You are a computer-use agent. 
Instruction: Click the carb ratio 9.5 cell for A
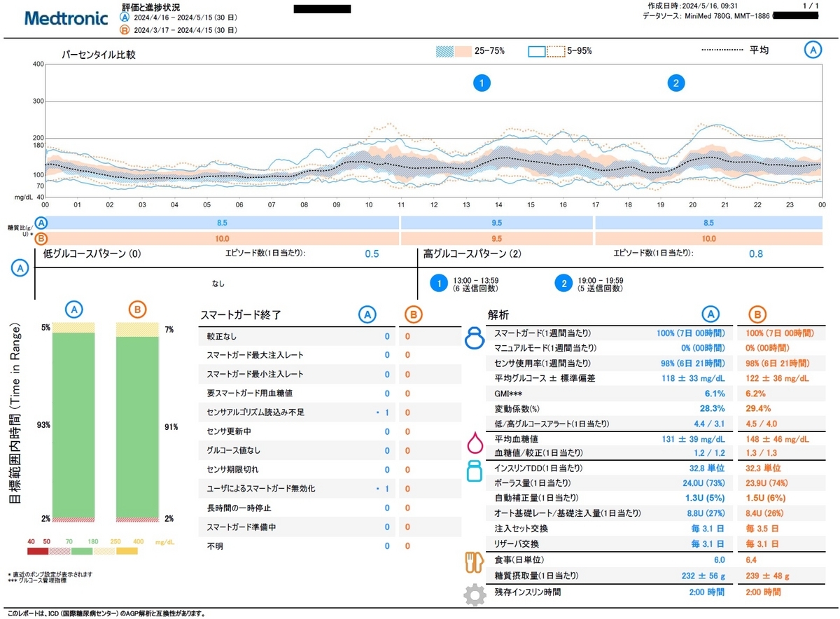(497, 223)
